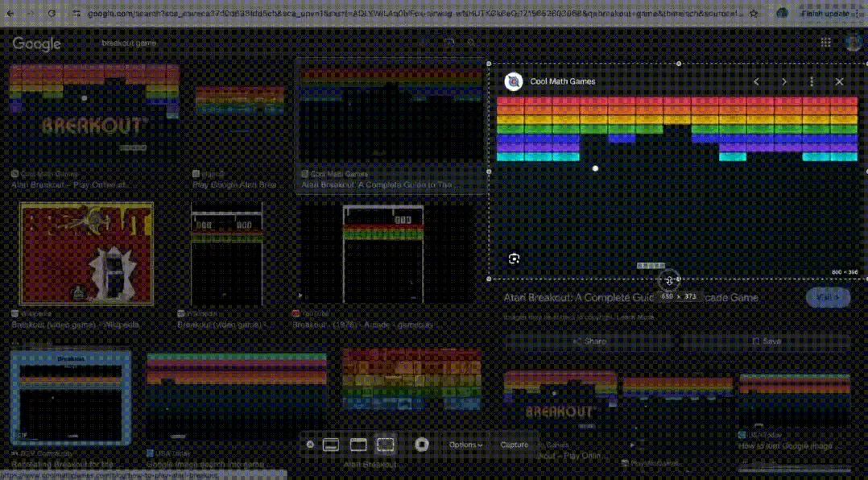Choose the record screen option

tap(422, 445)
